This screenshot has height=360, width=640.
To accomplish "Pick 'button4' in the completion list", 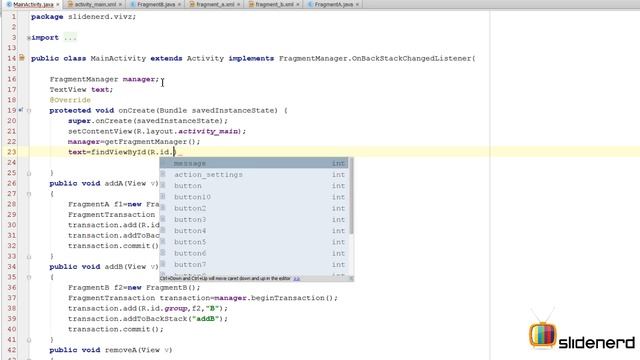I will point(254,231).
